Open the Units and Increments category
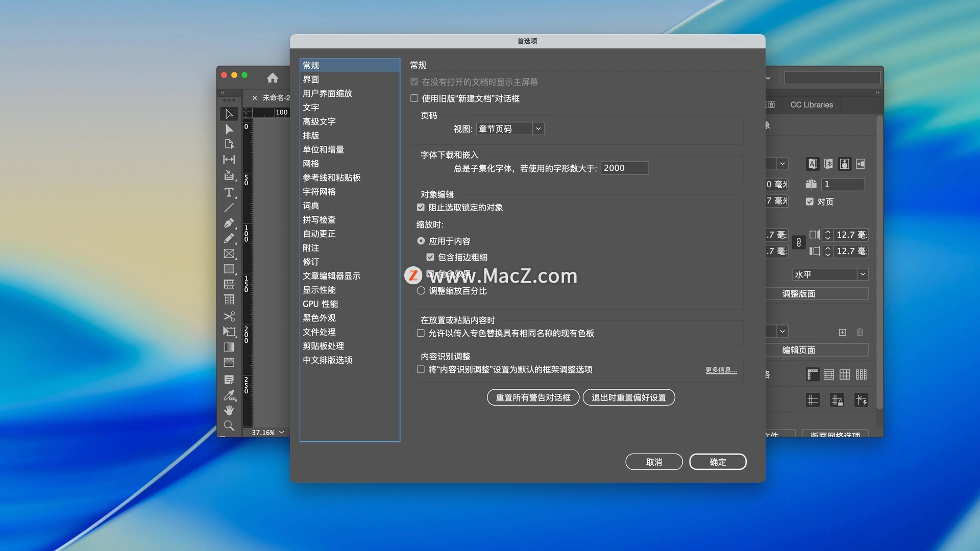Viewport: 980px width, 551px height. pyautogui.click(x=350, y=149)
